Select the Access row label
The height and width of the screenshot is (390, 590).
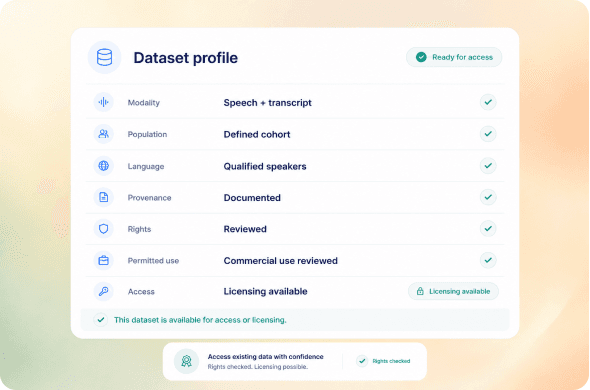(141, 292)
